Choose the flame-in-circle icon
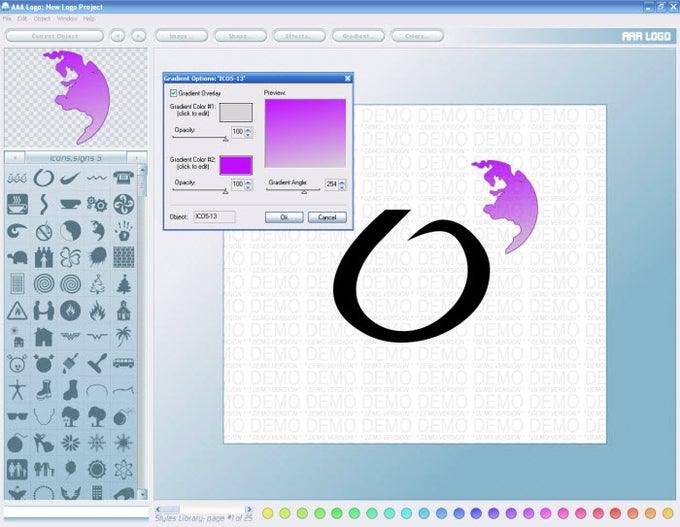Image resolution: width=680 pixels, height=527 pixels. click(70, 311)
